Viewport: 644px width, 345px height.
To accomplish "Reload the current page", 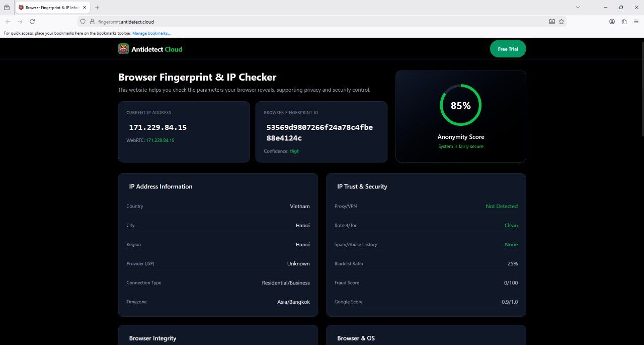I will [x=32, y=22].
